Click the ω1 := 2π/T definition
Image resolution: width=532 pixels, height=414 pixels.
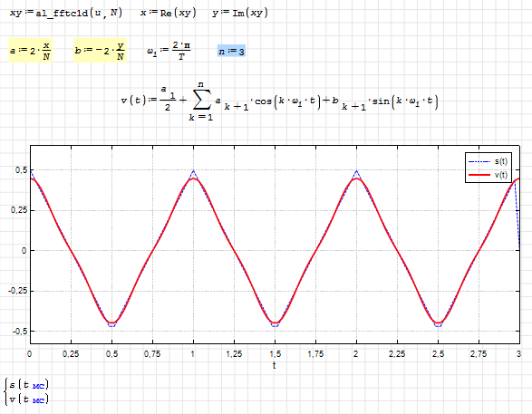pyautogui.click(x=169, y=50)
